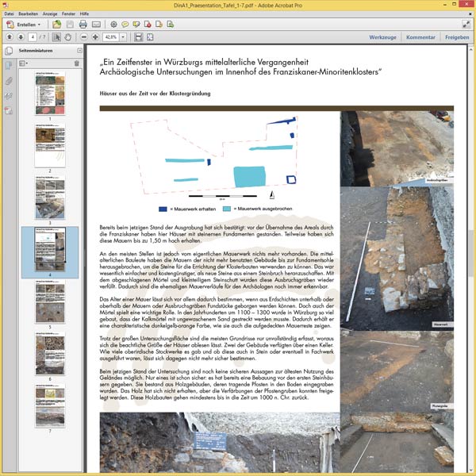
Task: Select page 3 thumbnail
Action: (x=50, y=198)
